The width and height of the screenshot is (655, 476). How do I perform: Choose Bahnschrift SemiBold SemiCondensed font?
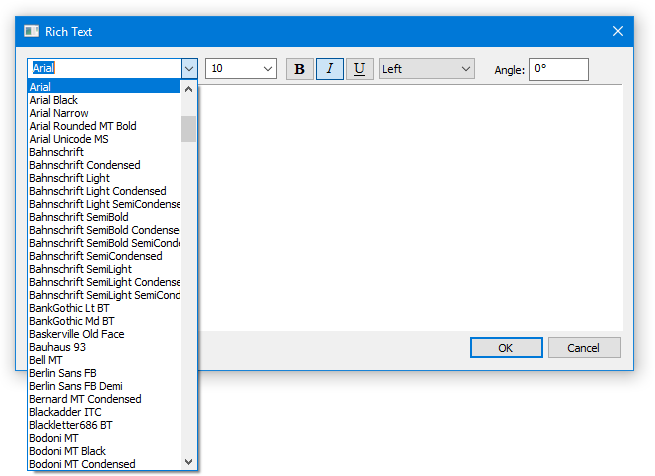[104, 243]
